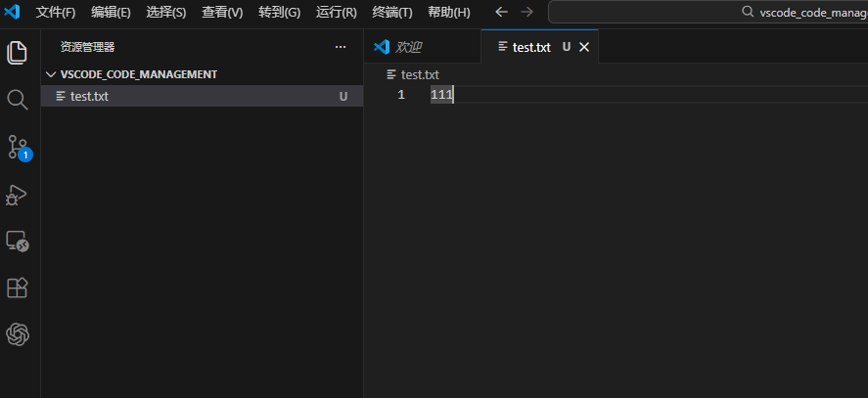This screenshot has height=398, width=868.
Task: Open the 终端(T) menu
Action: tap(392, 12)
